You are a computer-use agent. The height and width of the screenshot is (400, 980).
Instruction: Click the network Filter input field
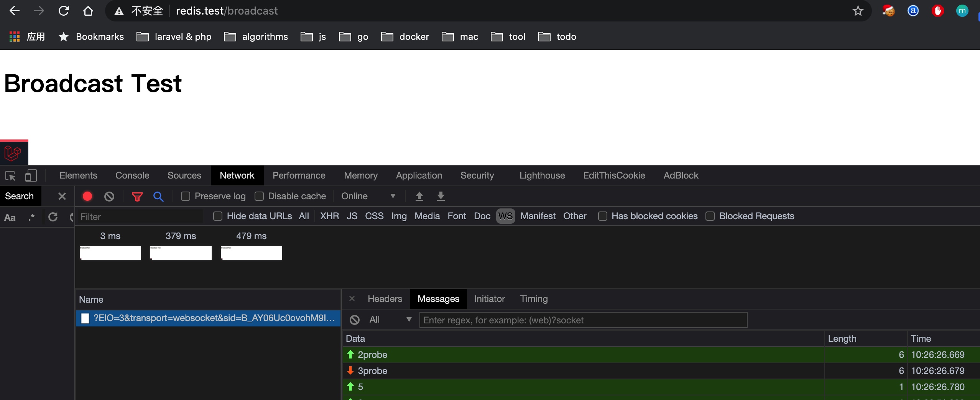click(x=140, y=216)
